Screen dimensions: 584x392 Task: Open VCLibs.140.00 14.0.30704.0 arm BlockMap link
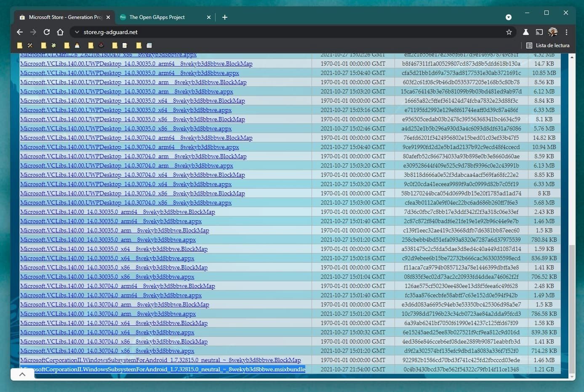click(115, 304)
